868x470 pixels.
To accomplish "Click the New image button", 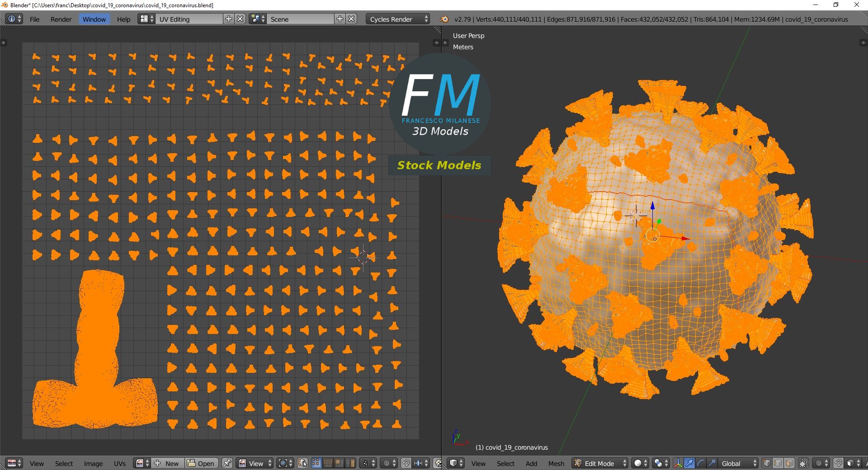I will pos(167,463).
